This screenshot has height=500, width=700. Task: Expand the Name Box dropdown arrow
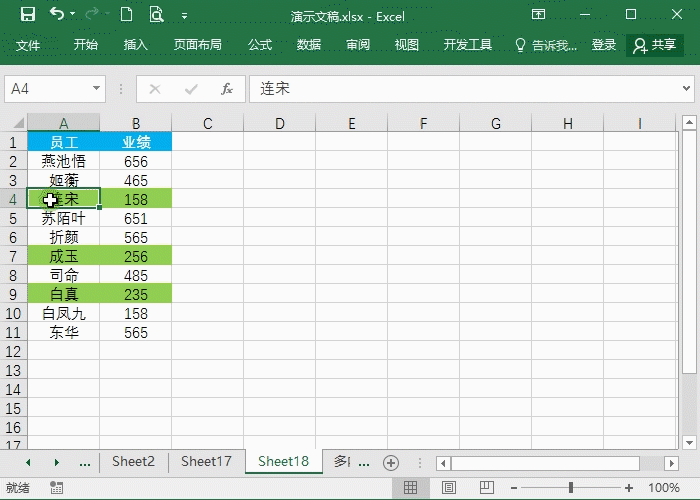coord(97,89)
